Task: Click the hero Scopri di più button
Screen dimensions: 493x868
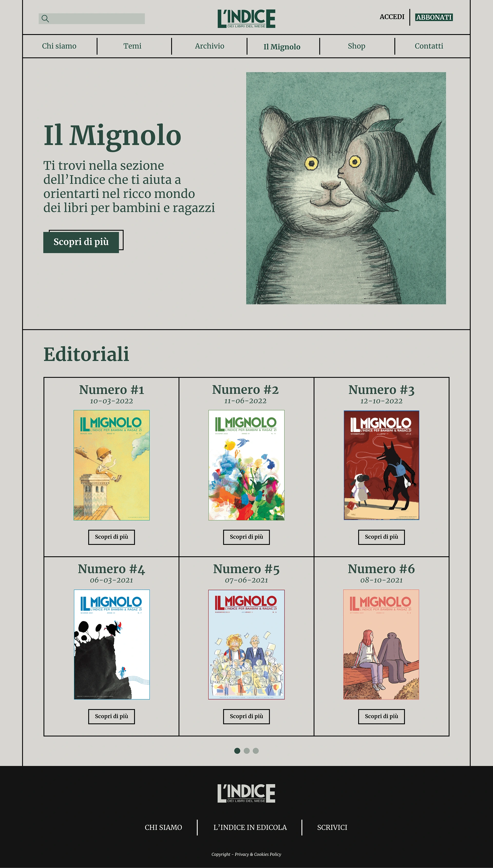Action: (81, 242)
